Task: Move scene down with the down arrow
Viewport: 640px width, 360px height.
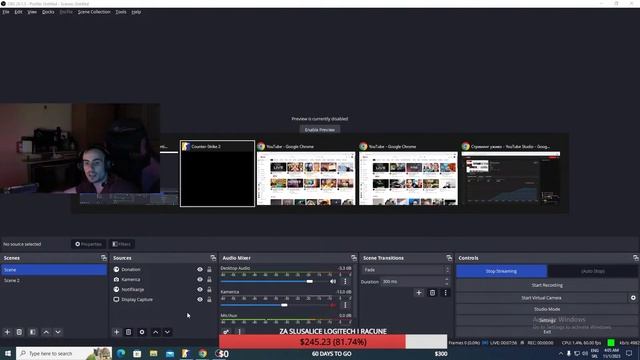Action: (58, 332)
